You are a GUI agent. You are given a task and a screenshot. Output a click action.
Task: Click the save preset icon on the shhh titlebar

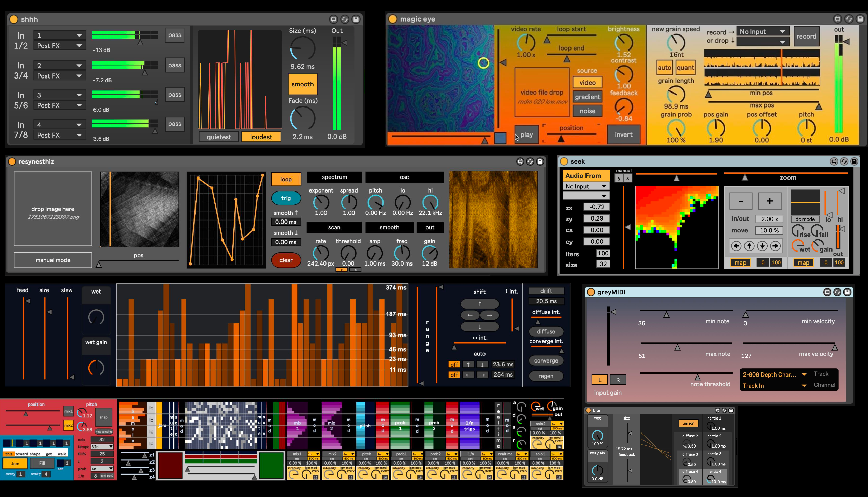click(356, 19)
